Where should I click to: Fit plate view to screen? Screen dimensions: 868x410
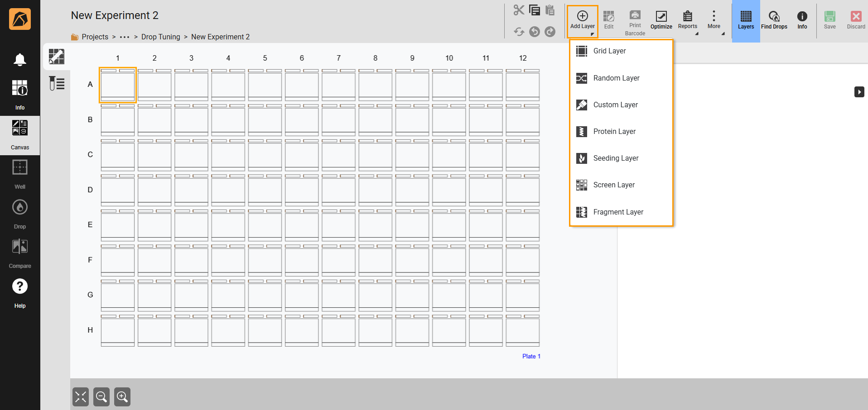[81, 397]
